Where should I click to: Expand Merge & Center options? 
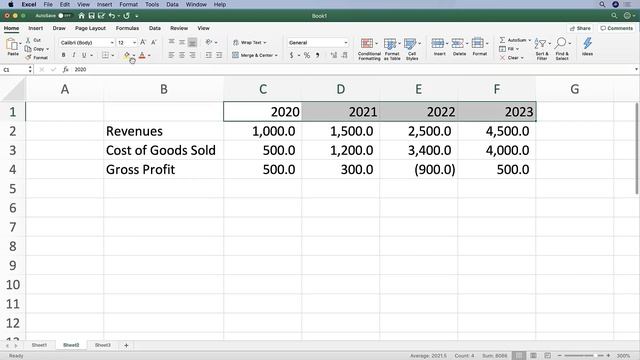276,56
